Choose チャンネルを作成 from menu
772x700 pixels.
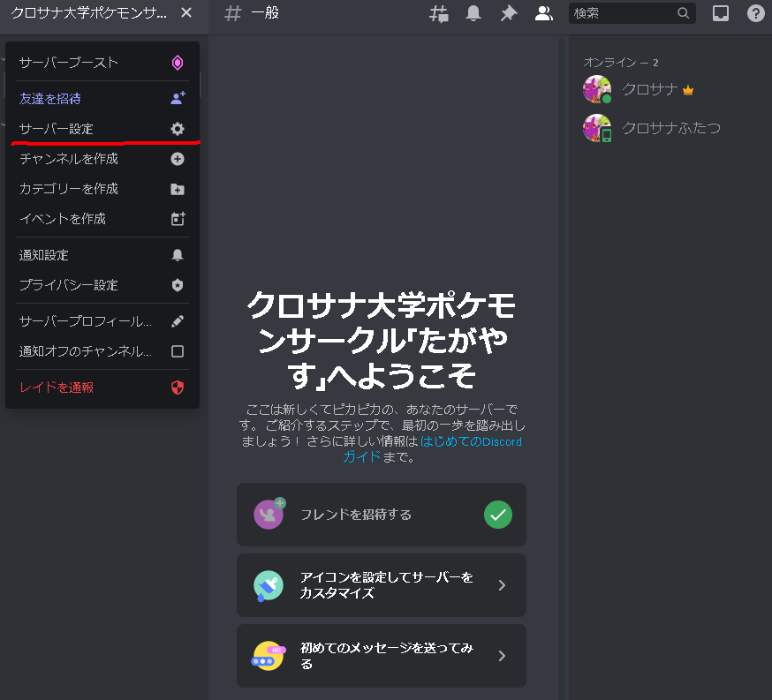coord(102,159)
